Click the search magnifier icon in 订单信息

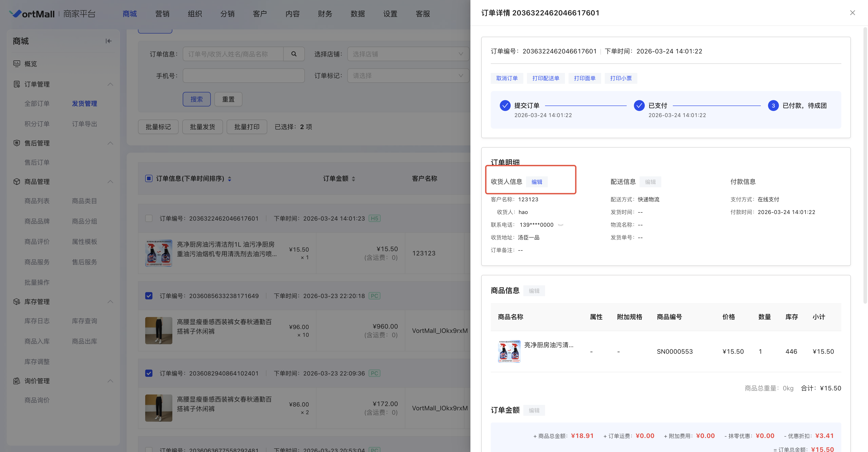click(x=294, y=54)
